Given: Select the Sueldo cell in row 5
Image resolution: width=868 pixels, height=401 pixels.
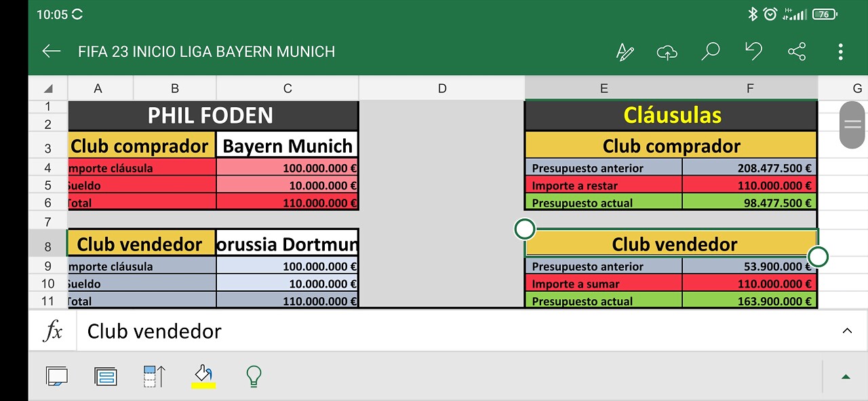Looking at the screenshot, I should tap(142, 185).
